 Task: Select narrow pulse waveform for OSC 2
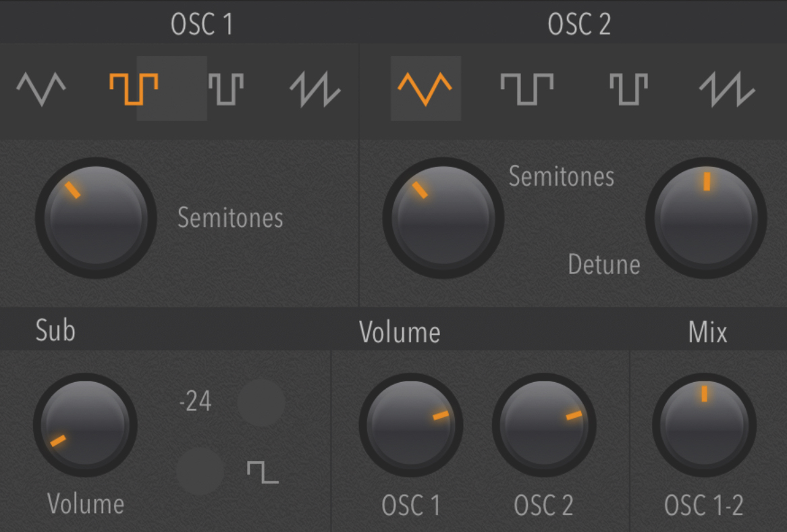[628, 89]
